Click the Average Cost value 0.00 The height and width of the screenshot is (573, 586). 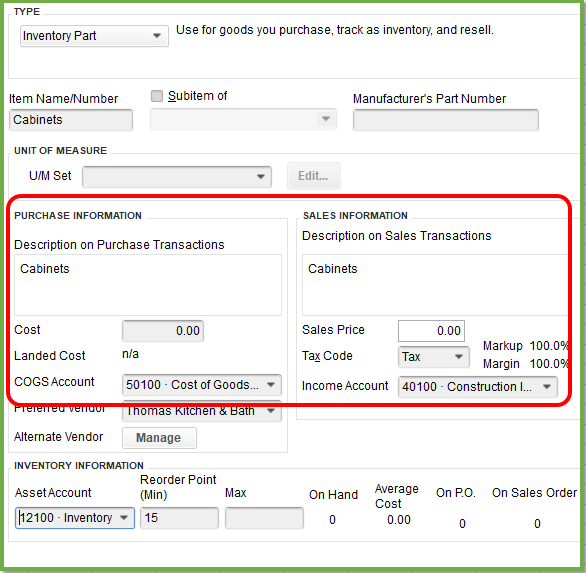tap(399, 520)
